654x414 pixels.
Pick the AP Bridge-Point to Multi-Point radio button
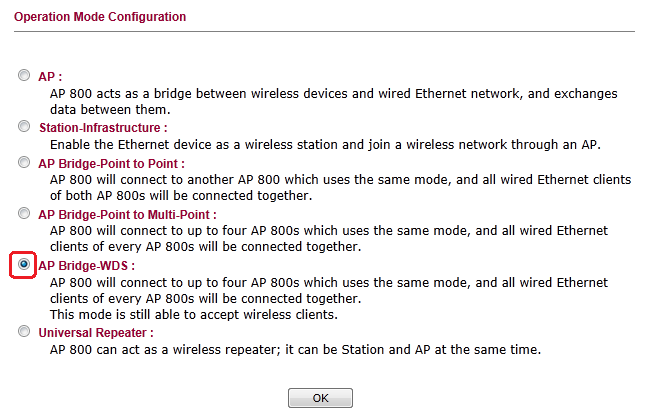coord(24,214)
